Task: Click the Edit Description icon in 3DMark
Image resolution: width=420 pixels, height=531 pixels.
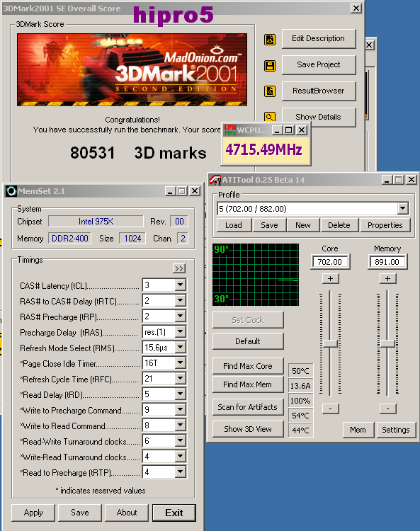Action: point(270,40)
